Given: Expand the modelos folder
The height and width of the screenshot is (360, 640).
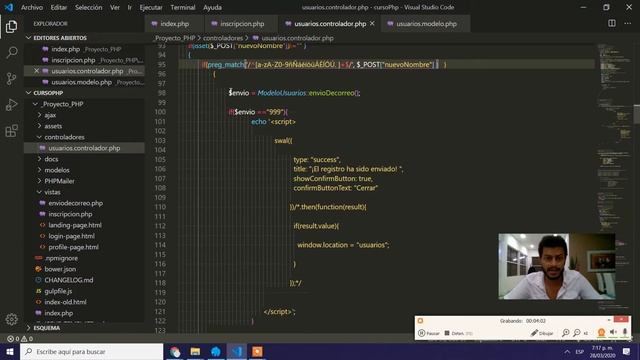Looking at the screenshot, I should click(x=57, y=170).
